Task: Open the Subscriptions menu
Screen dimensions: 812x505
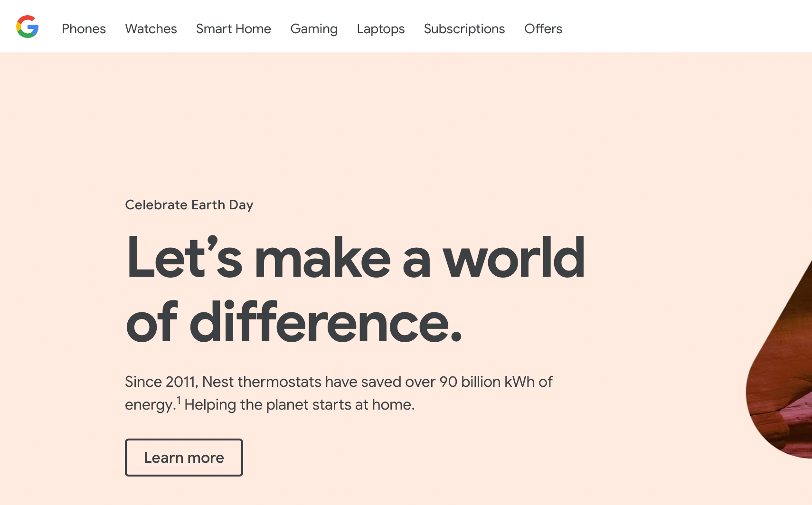Action: point(464,28)
